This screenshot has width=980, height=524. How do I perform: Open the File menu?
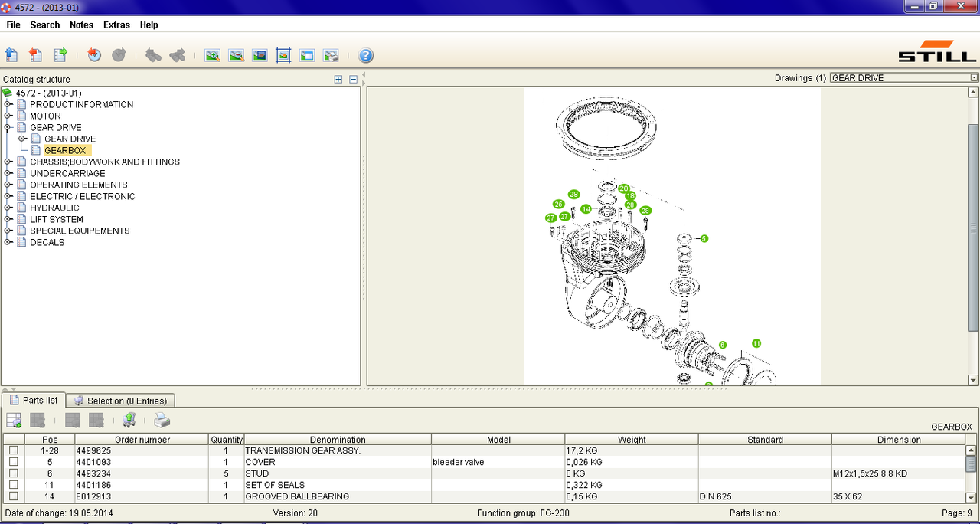13,25
